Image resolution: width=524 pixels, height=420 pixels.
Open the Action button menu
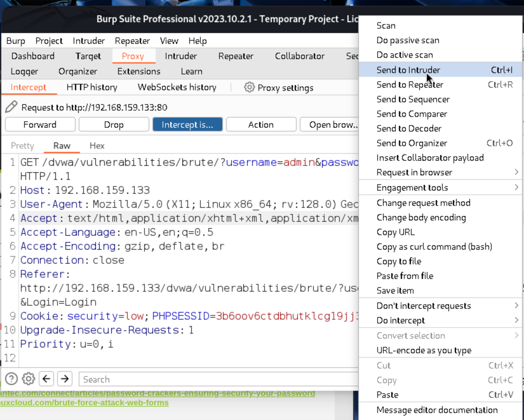coord(261,125)
